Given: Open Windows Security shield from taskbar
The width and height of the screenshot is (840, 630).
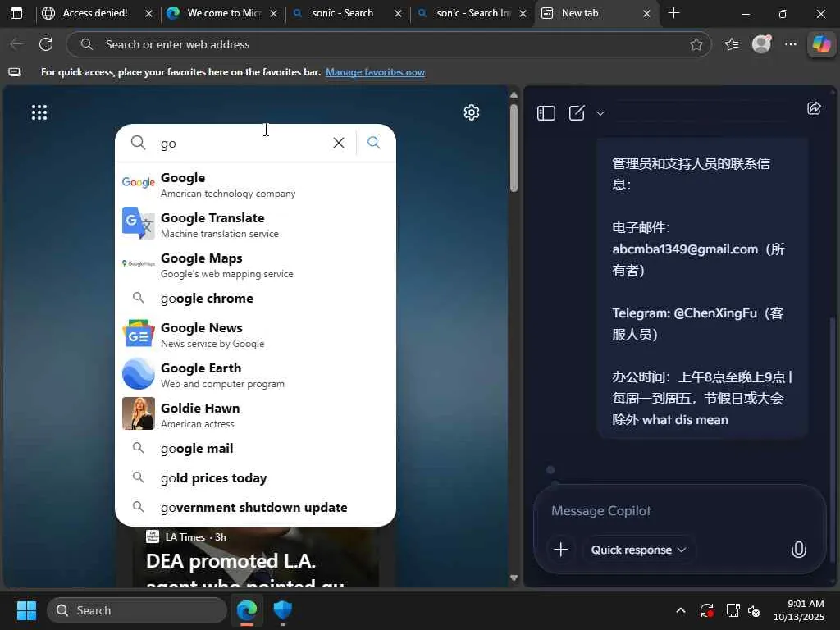Looking at the screenshot, I should (x=283, y=609).
